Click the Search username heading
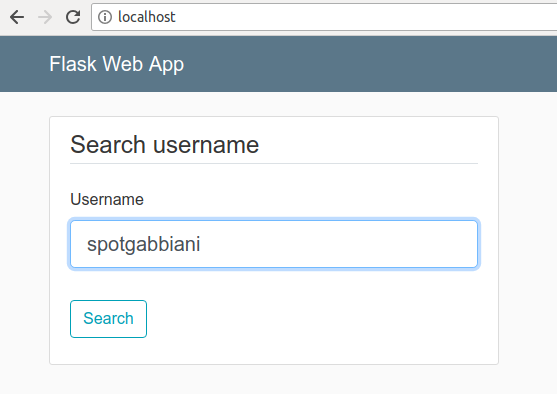 [x=164, y=145]
